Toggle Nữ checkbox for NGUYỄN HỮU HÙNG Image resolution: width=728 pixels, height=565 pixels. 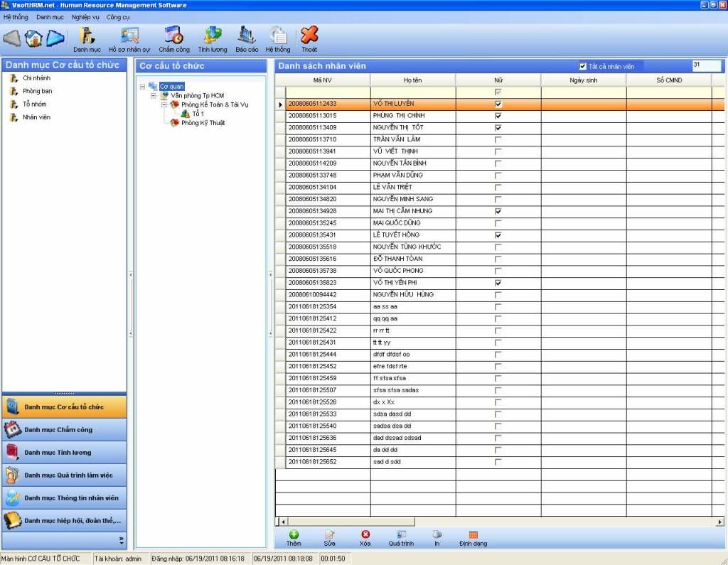[x=498, y=295]
